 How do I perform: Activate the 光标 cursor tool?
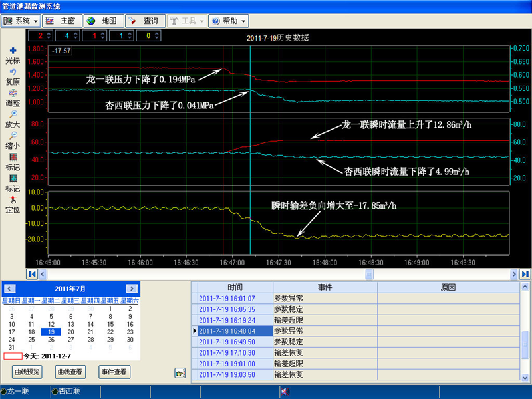[x=12, y=51]
